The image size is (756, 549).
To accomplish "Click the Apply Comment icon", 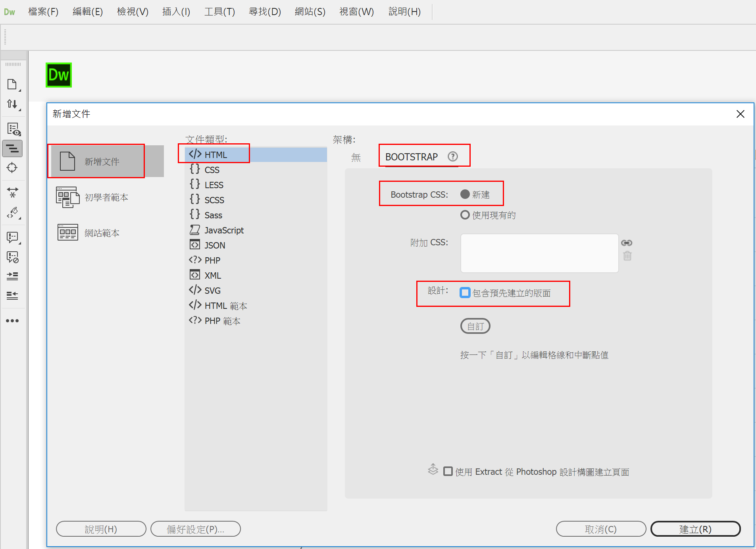I will (x=13, y=237).
